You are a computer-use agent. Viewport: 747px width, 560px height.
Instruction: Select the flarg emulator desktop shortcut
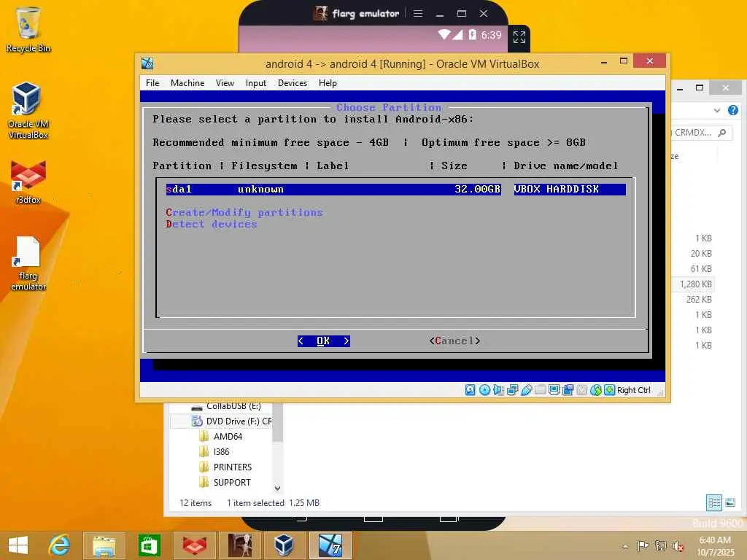click(x=28, y=263)
